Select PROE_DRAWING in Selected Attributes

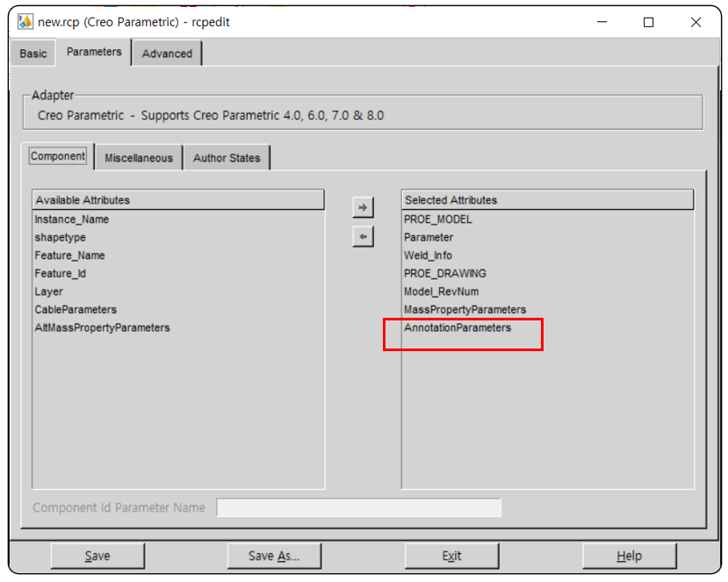444,273
